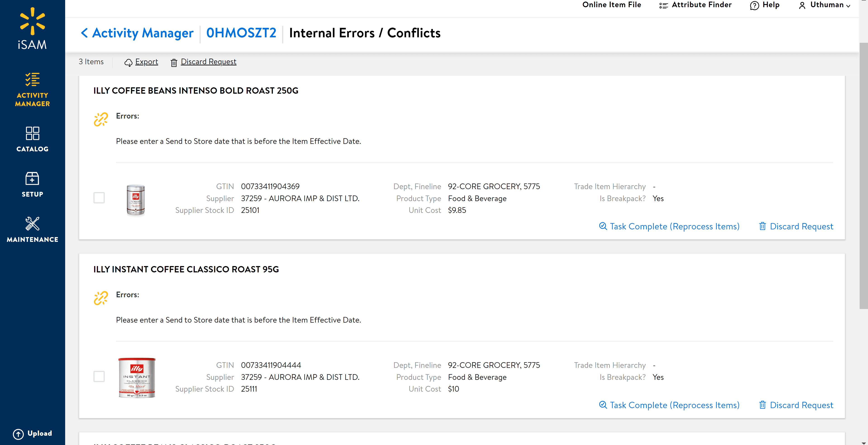The image size is (868, 445).
Task: Click Dept, Fineline value in the Intenso Bold Roast card
Action: (494, 186)
